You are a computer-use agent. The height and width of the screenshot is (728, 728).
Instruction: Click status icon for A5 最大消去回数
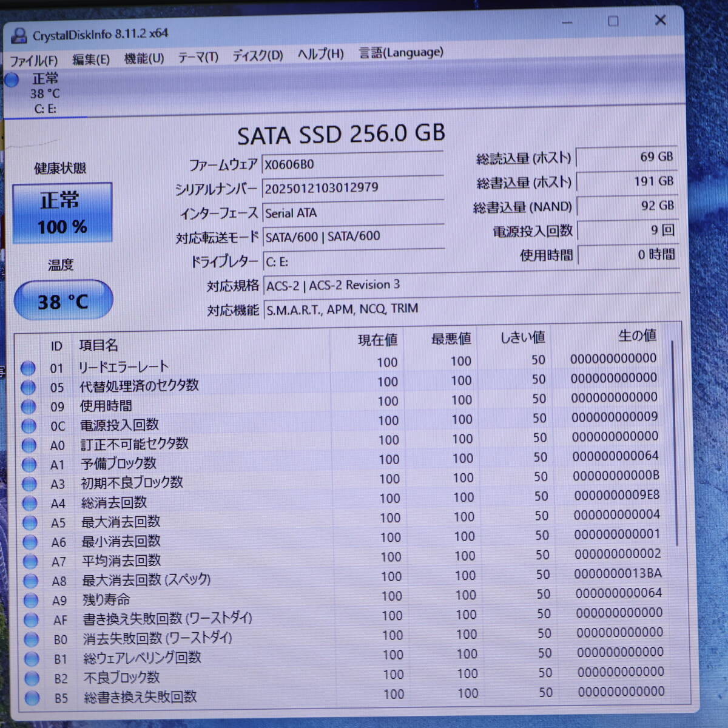30,523
